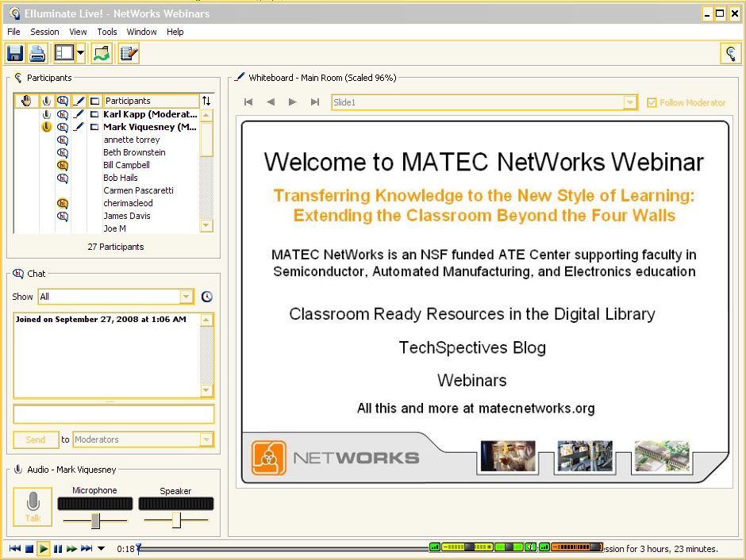
Task: Click the chat column header icon
Action: [63, 101]
